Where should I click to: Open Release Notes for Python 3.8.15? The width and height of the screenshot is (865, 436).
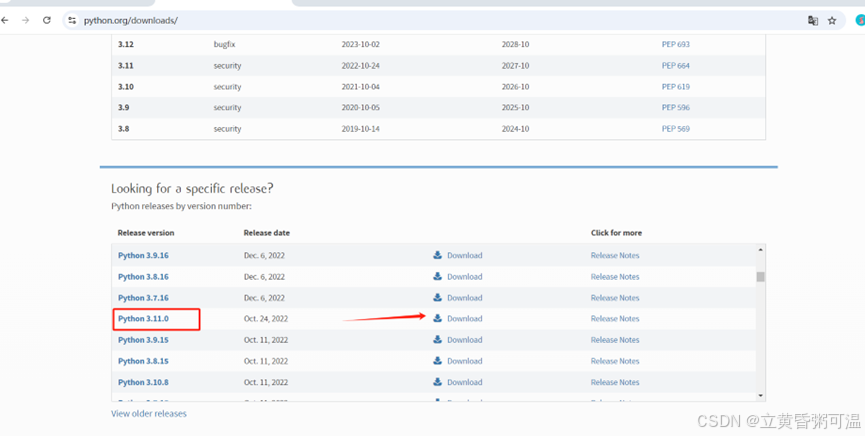(615, 361)
